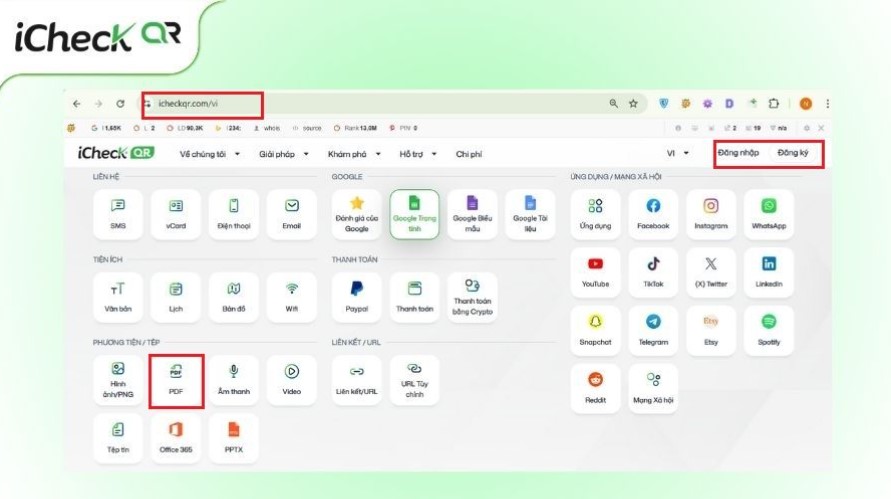Screen dimensions: 891x499
Task: Open the Chrome profile avatar
Action: click(x=806, y=103)
